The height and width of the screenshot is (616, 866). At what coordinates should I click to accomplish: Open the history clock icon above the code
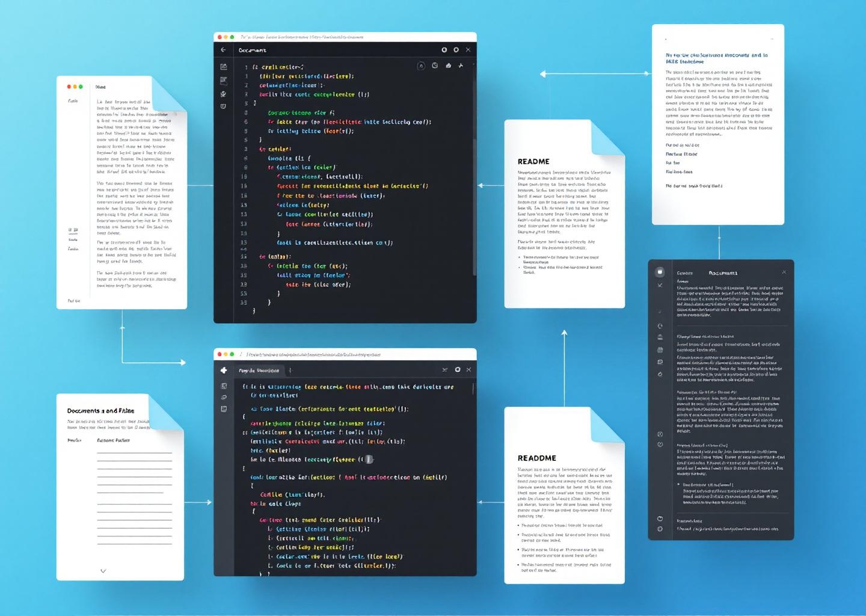(x=435, y=66)
